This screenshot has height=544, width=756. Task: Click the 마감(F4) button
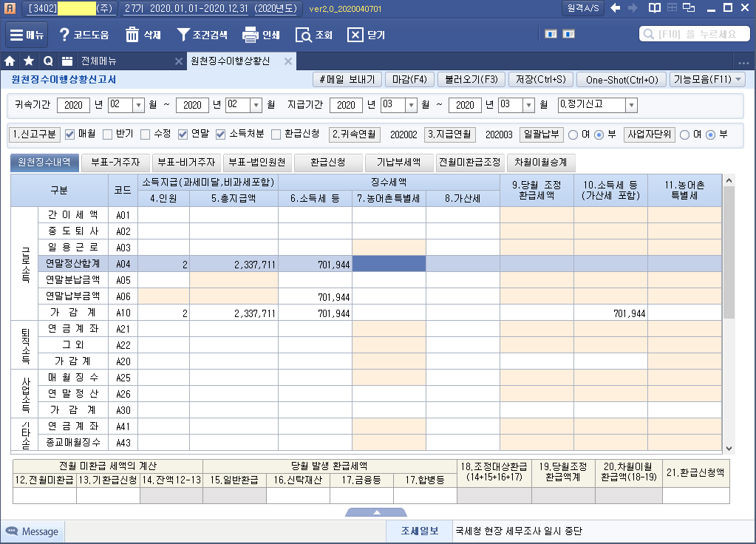point(409,80)
